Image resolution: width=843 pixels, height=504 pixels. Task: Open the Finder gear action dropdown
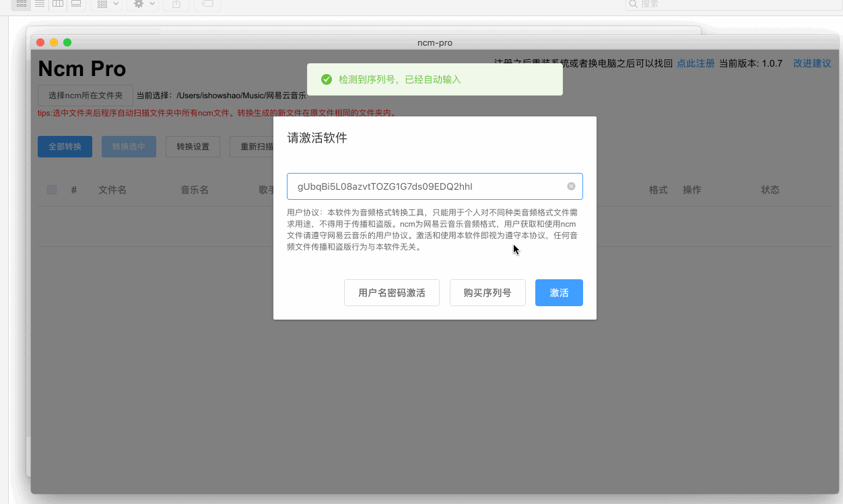click(x=143, y=4)
